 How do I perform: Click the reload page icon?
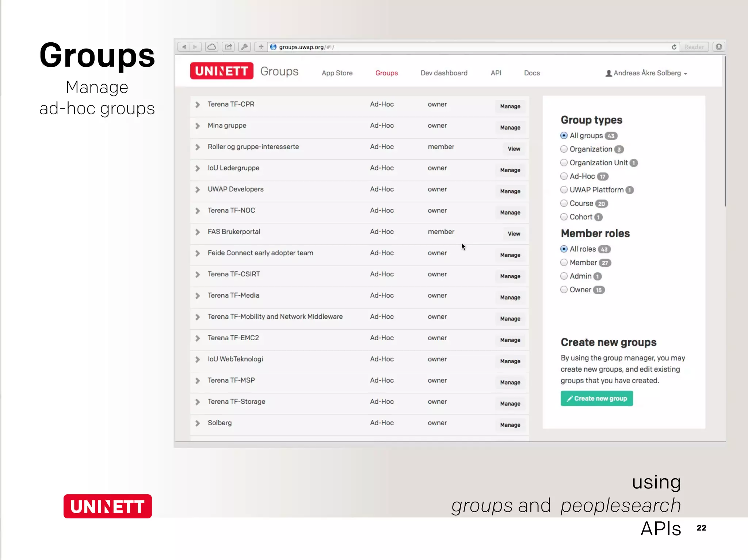[674, 47]
